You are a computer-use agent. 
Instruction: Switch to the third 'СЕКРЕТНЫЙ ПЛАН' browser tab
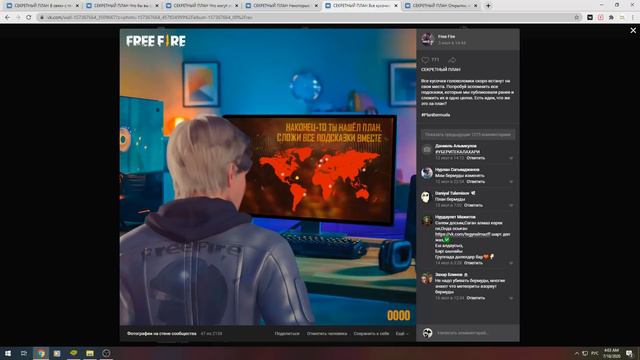click(x=202, y=6)
